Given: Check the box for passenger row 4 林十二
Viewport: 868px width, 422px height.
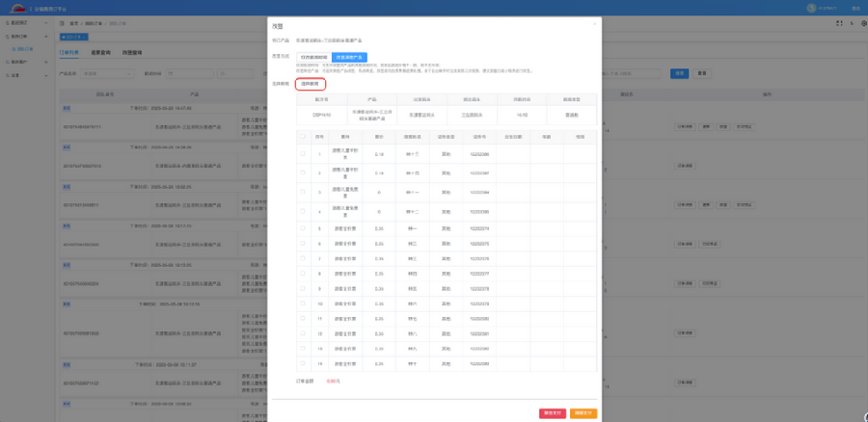Looking at the screenshot, I should 302,211.
